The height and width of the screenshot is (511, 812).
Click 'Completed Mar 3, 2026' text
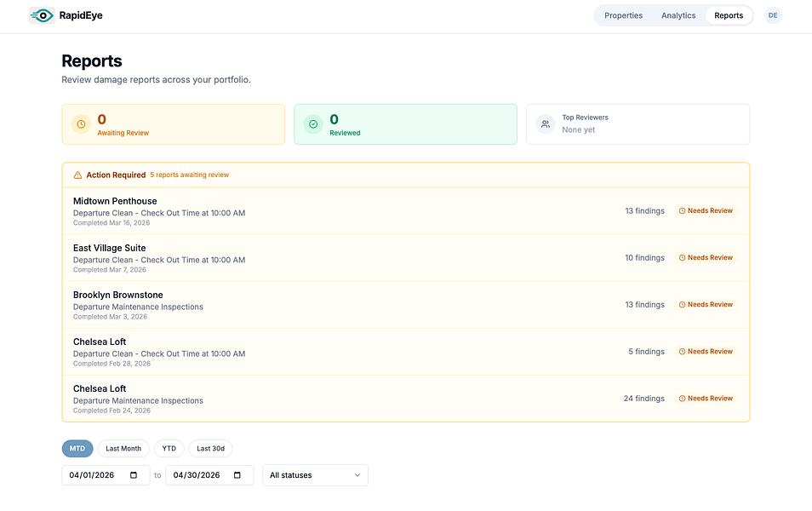(x=110, y=317)
